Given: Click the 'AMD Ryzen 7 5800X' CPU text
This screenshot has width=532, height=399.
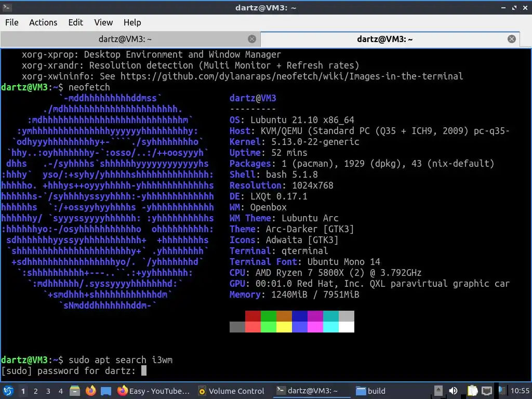Looking at the screenshot, I should tap(300, 272).
